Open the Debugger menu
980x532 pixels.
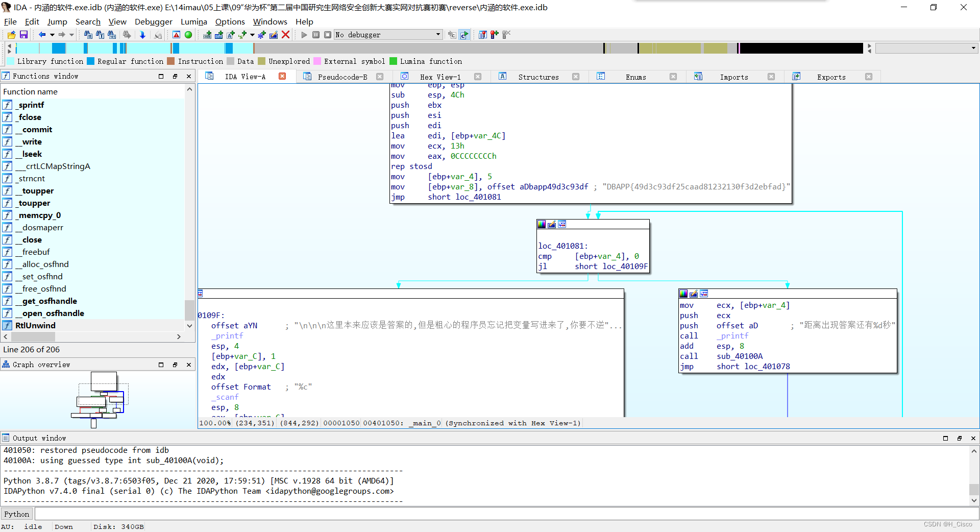coord(153,21)
